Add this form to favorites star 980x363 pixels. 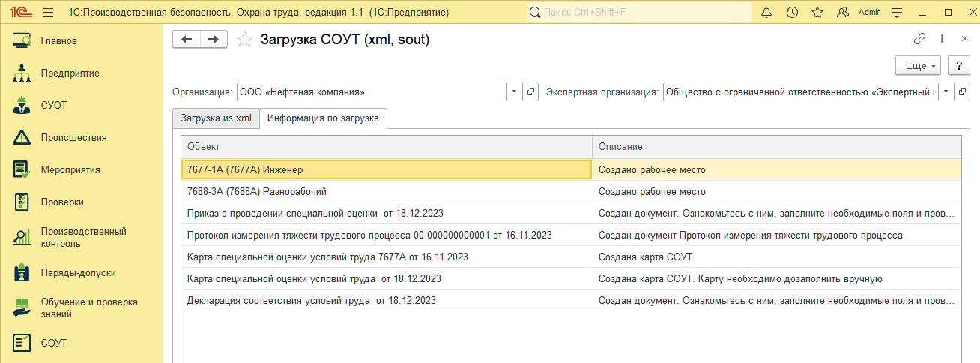click(x=244, y=40)
